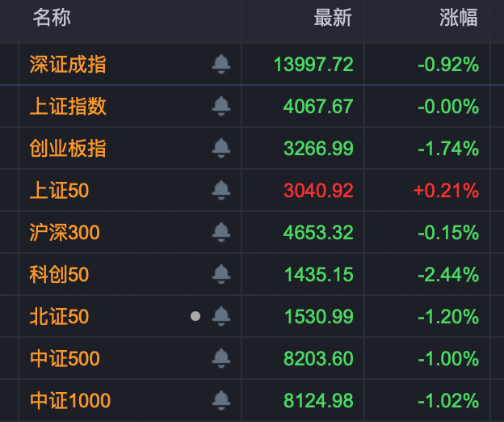Image resolution: width=504 pixels, height=422 pixels.
Task: Toggle the alert bell for 中证1000
Action: (221, 401)
